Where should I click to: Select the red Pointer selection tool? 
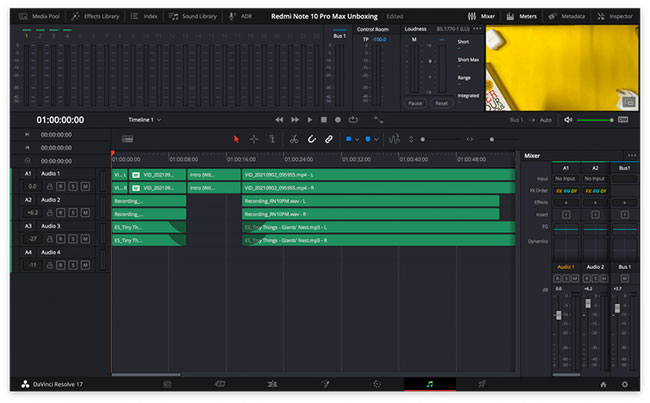coord(236,139)
